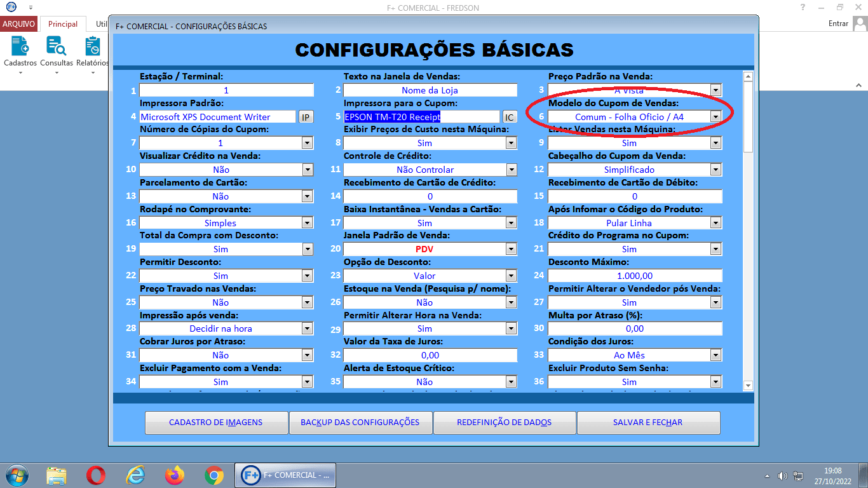Expand Impressão após venda dropdown
Viewport: 868px width, 488px height.
[x=308, y=329]
